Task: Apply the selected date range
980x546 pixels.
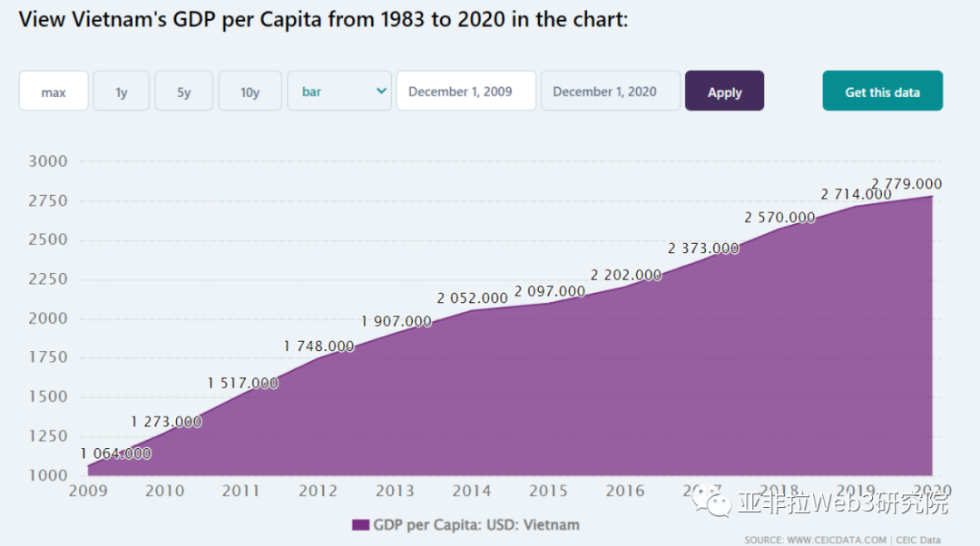Action: [x=724, y=92]
